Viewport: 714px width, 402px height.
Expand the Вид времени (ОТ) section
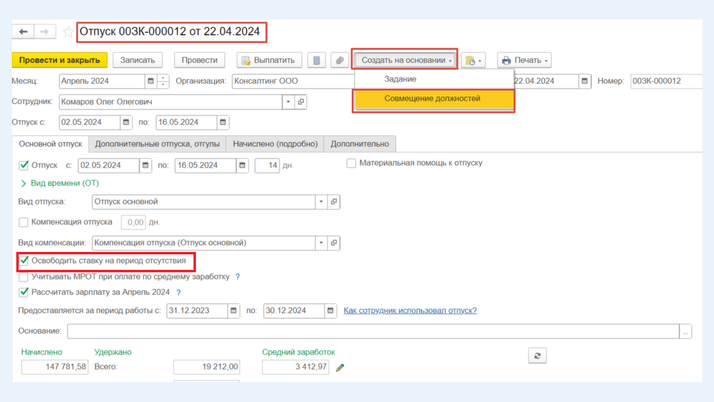click(24, 184)
